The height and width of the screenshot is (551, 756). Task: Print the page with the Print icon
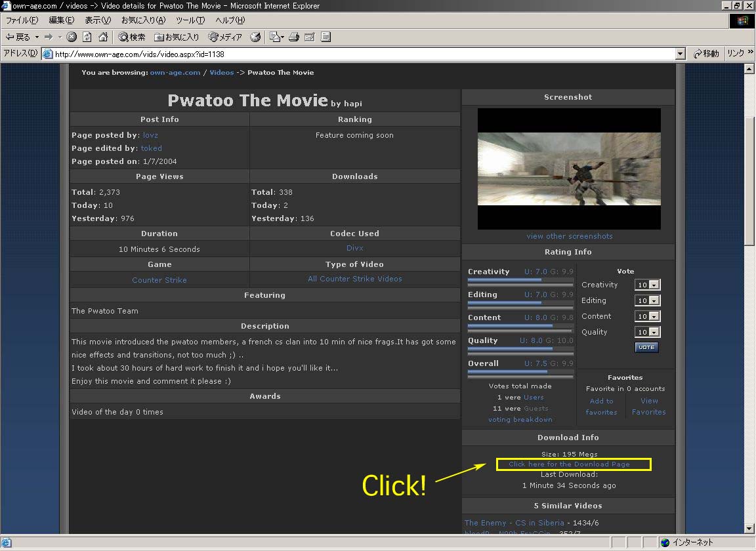coord(294,37)
